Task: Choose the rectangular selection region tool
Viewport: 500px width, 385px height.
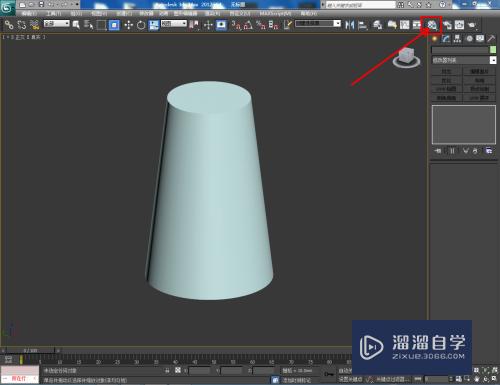Action: tap(101, 25)
